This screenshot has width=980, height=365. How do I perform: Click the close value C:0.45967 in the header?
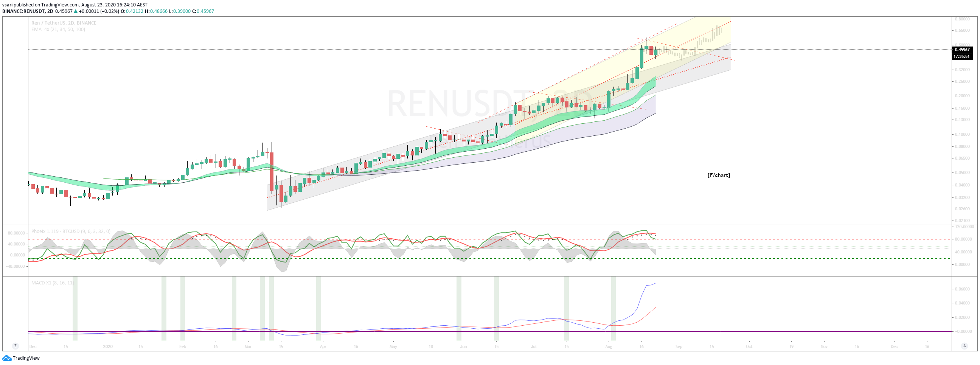(x=203, y=11)
